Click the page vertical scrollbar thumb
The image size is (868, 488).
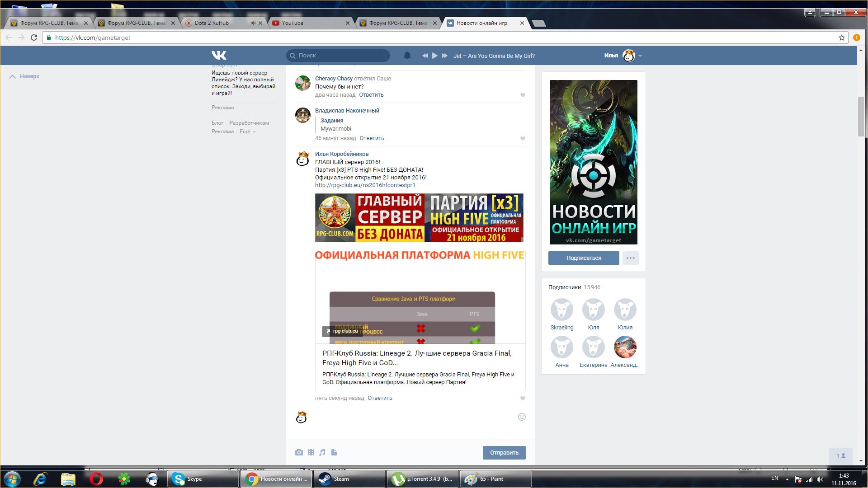click(861, 116)
